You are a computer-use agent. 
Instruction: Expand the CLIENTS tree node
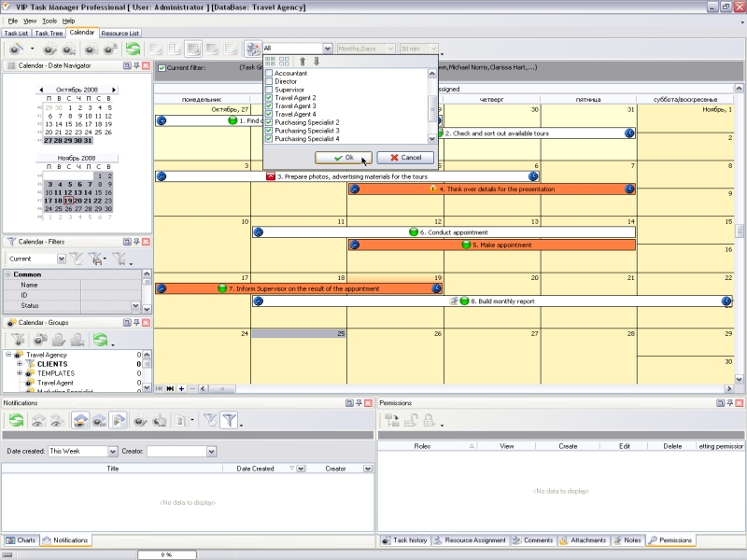(x=19, y=364)
